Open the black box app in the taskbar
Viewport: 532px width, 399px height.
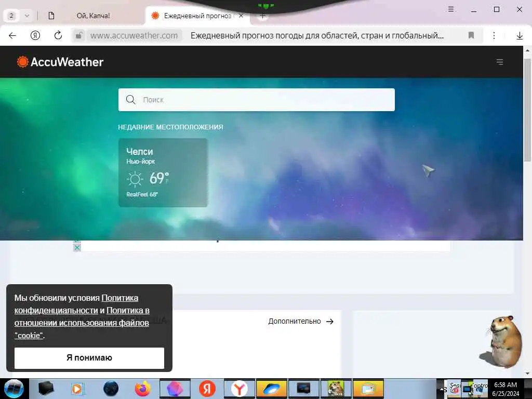tap(46, 389)
